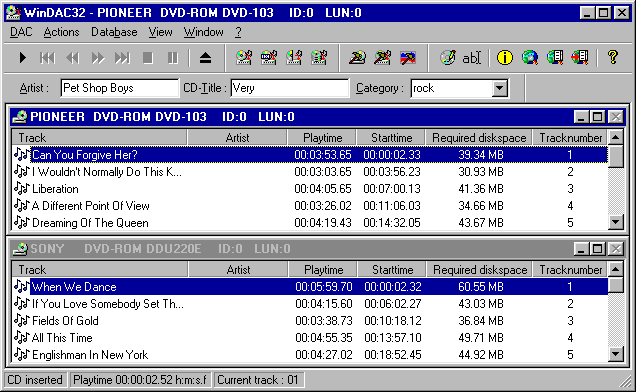
Task: Start playback with the Play button
Action: tap(23, 58)
